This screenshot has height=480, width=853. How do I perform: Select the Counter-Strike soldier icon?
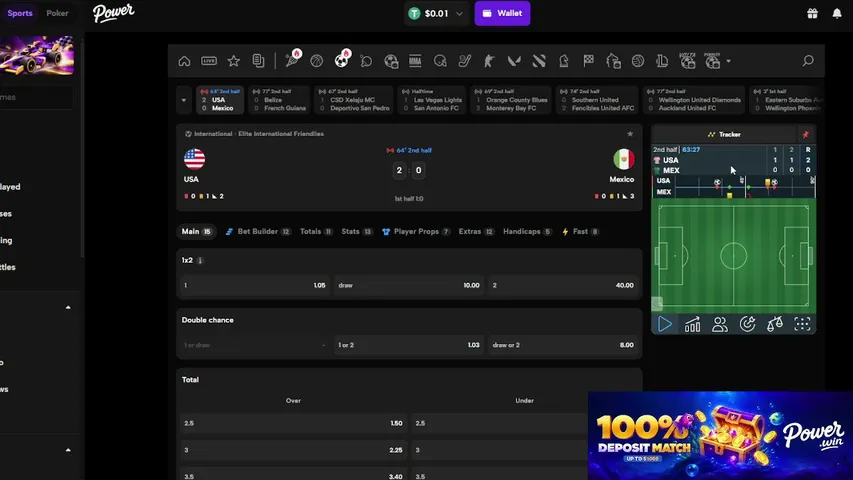coord(489,61)
